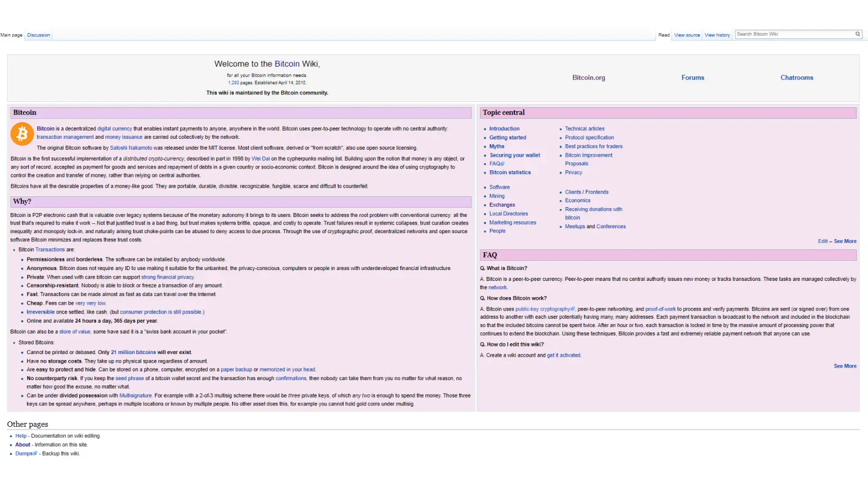Screen dimensions: 868x488
Task: Open the Myths link
Action: point(497,146)
